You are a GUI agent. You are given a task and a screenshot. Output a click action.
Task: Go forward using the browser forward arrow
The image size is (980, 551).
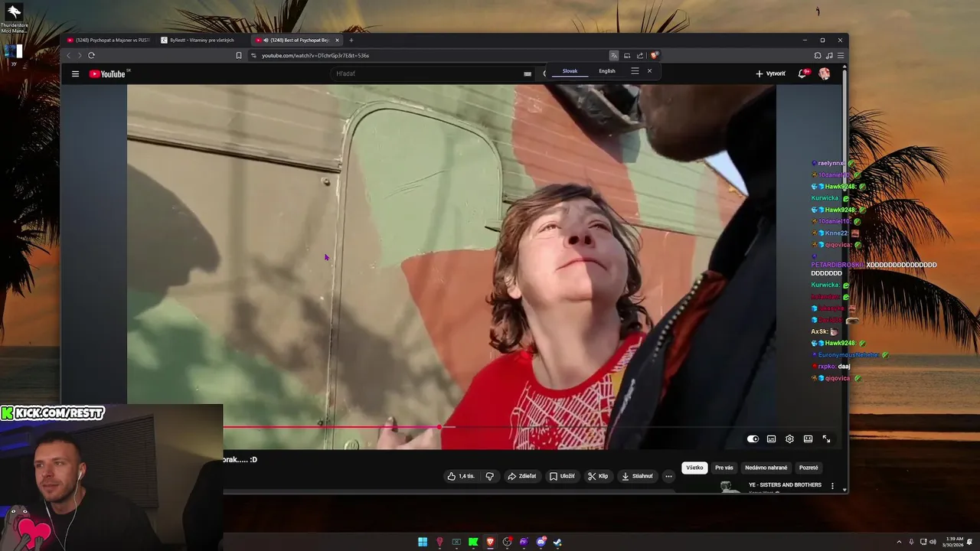pos(79,55)
